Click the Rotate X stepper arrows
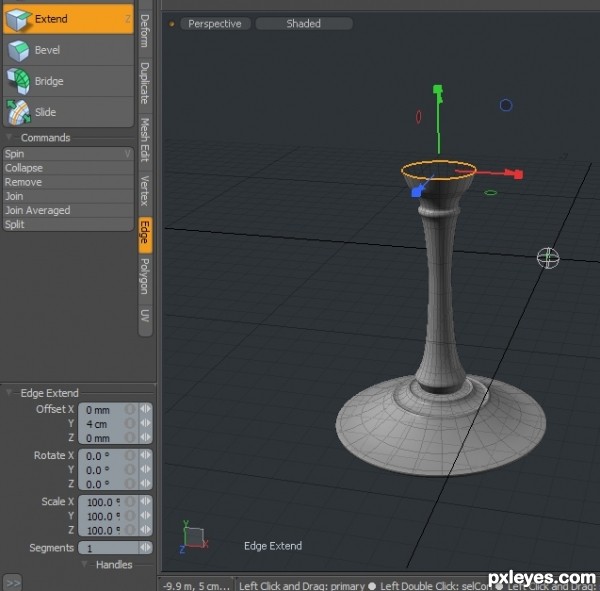 [145, 455]
